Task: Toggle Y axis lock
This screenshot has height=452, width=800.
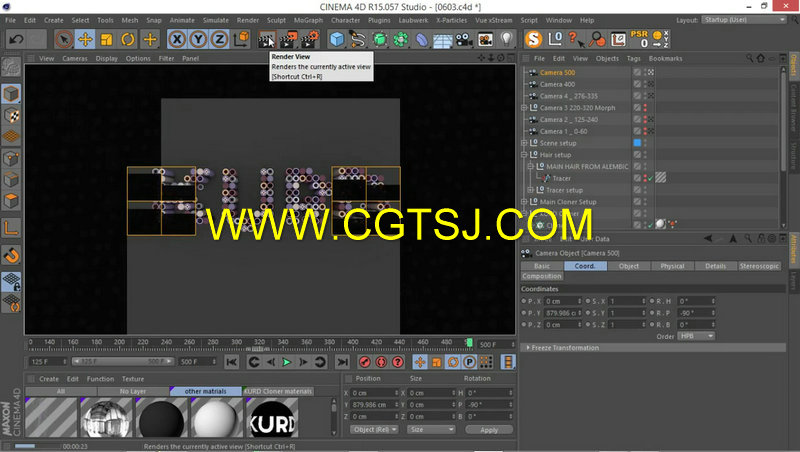Action: pyautogui.click(x=198, y=39)
